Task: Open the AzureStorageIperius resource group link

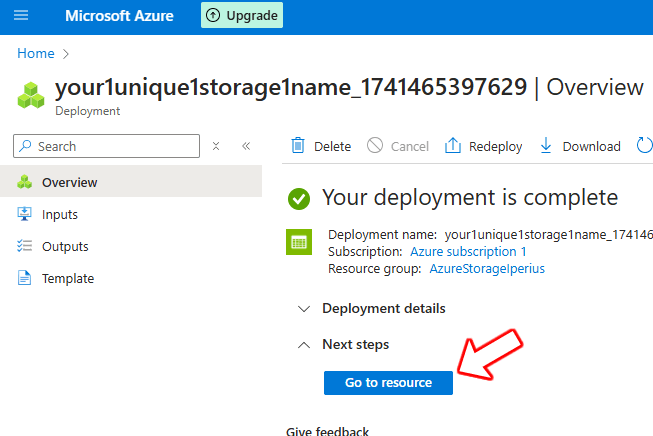Action: (x=487, y=269)
